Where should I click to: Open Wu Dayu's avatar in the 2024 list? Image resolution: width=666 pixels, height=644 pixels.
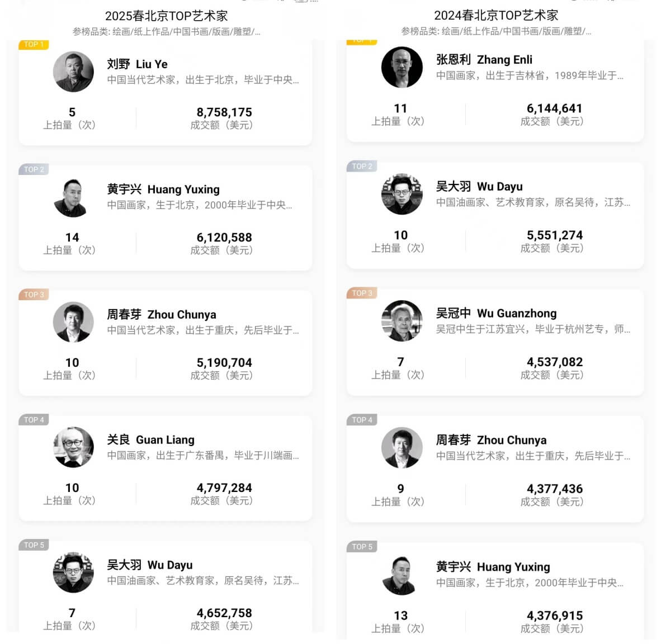402,194
